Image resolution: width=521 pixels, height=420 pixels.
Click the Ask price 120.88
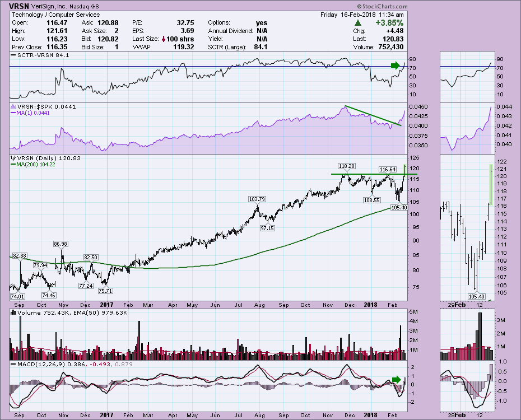tap(108, 23)
